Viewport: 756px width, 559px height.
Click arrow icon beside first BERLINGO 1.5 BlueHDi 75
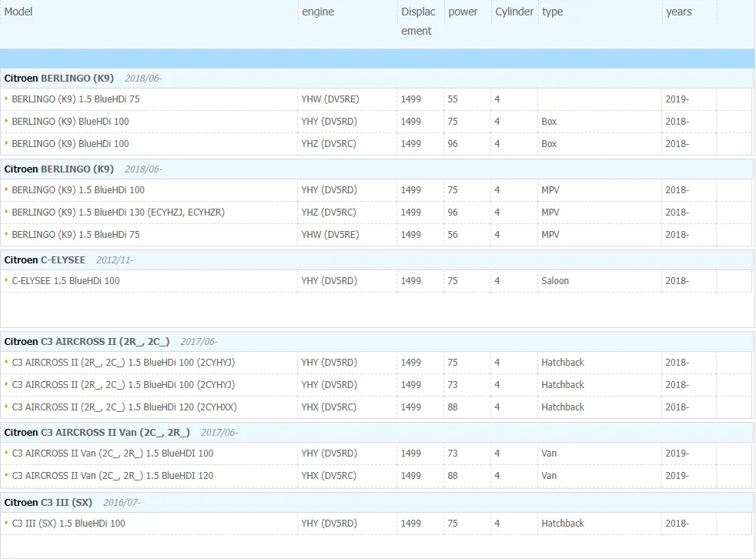pyautogui.click(x=6, y=99)
